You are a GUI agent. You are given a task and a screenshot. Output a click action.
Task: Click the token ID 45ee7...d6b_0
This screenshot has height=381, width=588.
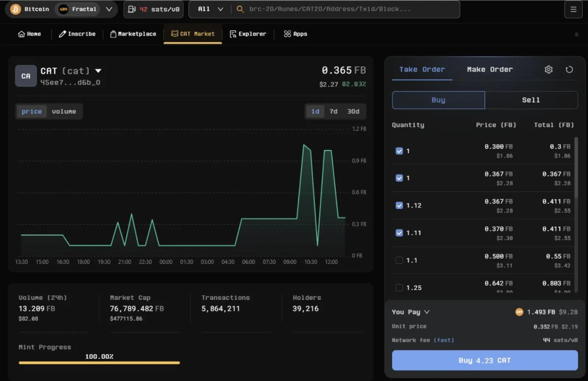[x=70, y=83]
